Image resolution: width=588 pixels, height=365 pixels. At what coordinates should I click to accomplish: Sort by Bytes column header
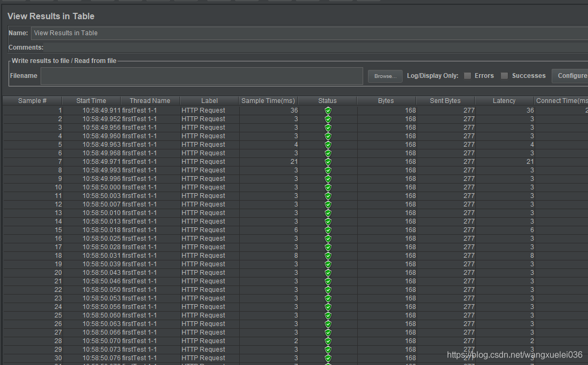pos(386,101)
